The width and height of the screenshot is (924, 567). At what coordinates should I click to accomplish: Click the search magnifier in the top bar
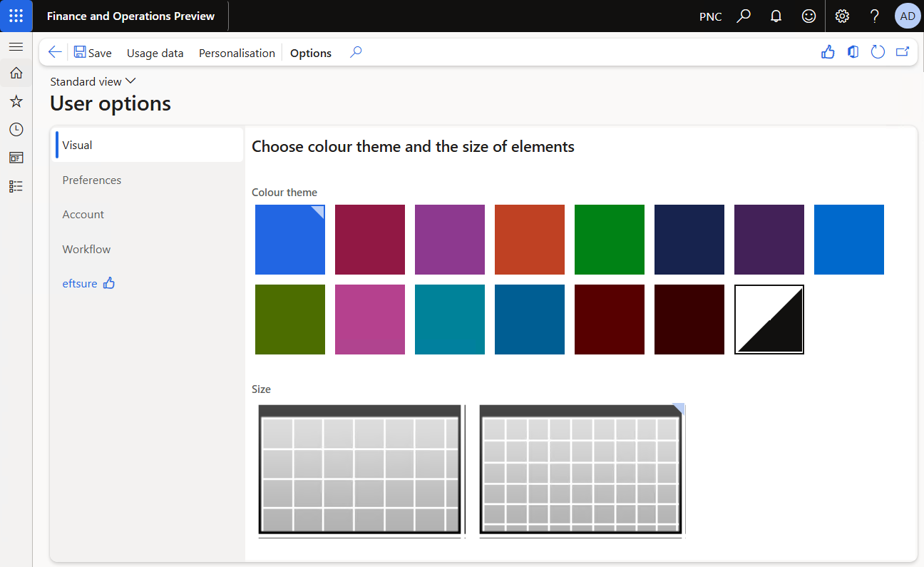point(744,16)
